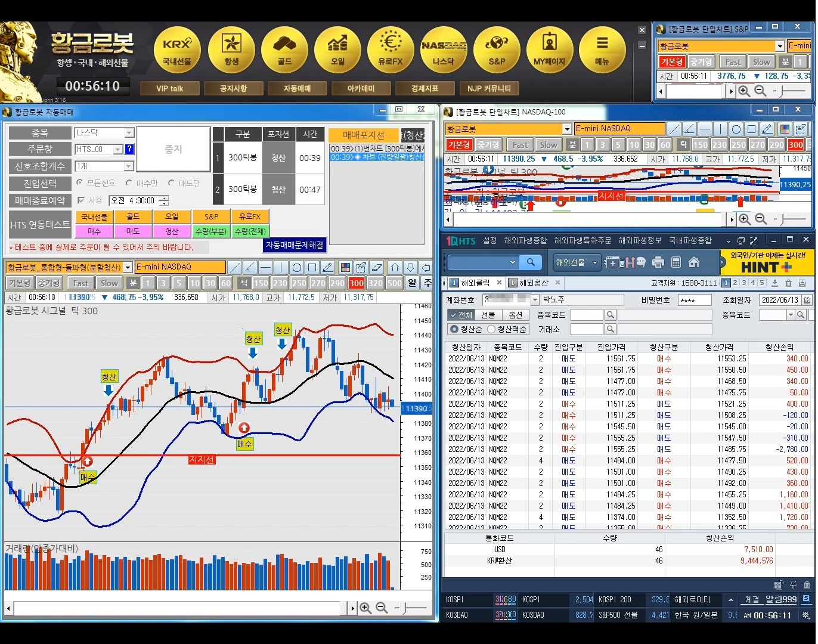Screen dimensions: 818x644
Task: Click the printer icon in HTS toolbar
Action: click(658, 262)
